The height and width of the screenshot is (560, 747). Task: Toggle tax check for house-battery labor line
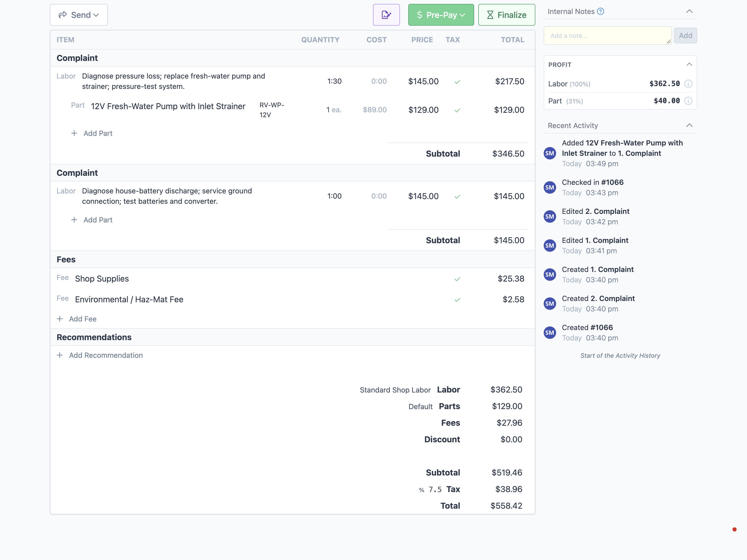[457, 197]
